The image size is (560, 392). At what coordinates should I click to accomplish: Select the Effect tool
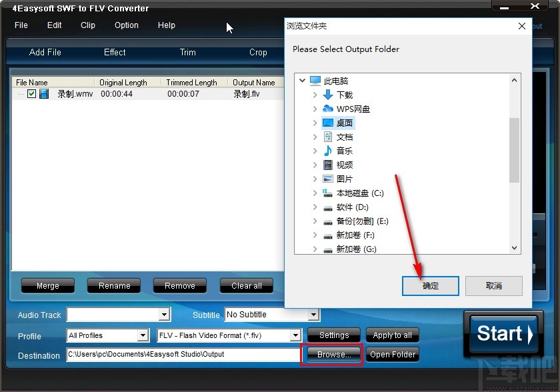coord(114,52)
